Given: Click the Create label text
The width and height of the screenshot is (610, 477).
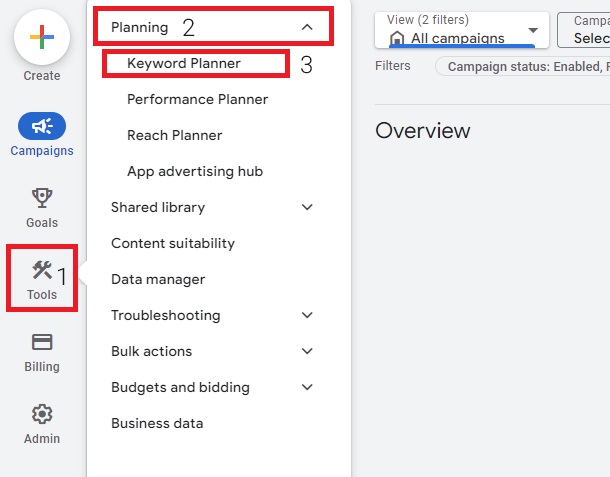Looking at the screenshot, I should click(42, 75).
